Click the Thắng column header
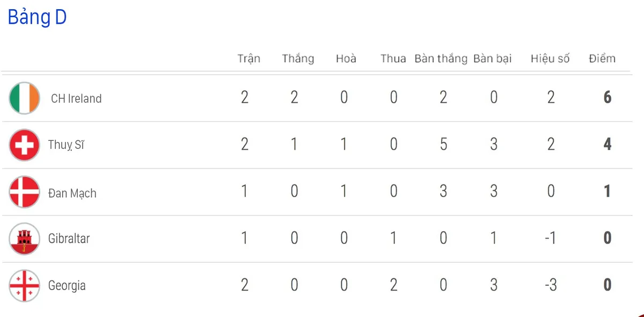The height and width of the screenshot is (317, 644). point(298,59)
